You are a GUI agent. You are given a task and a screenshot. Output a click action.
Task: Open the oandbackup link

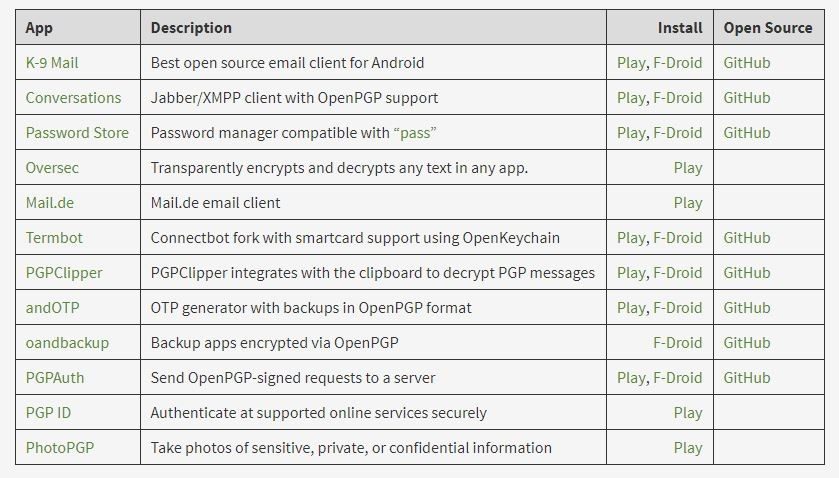(x=67, y=343)
